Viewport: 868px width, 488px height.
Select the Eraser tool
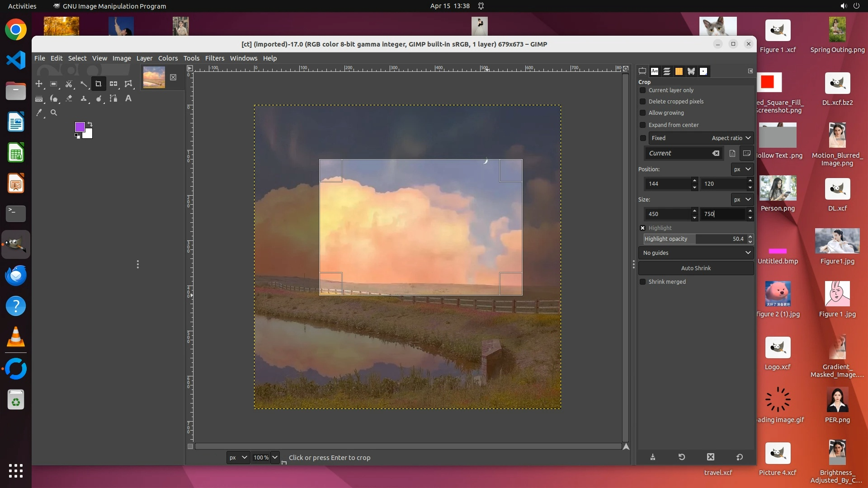[x=69, y=98]
